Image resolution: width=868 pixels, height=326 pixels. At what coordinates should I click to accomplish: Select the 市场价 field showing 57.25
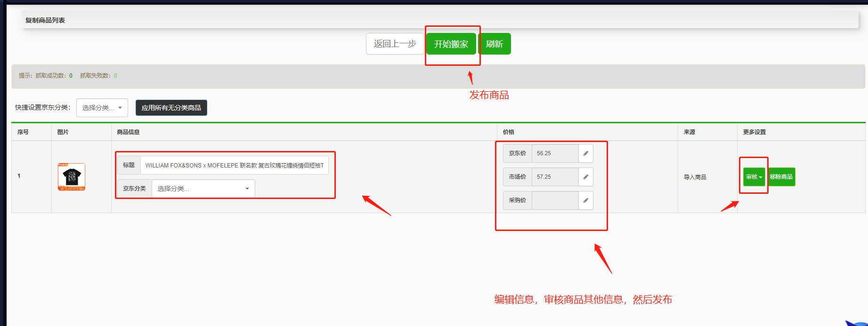555,177
